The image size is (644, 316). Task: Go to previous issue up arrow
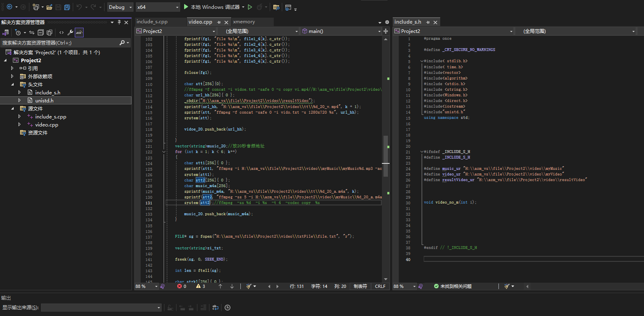[220, 286]
